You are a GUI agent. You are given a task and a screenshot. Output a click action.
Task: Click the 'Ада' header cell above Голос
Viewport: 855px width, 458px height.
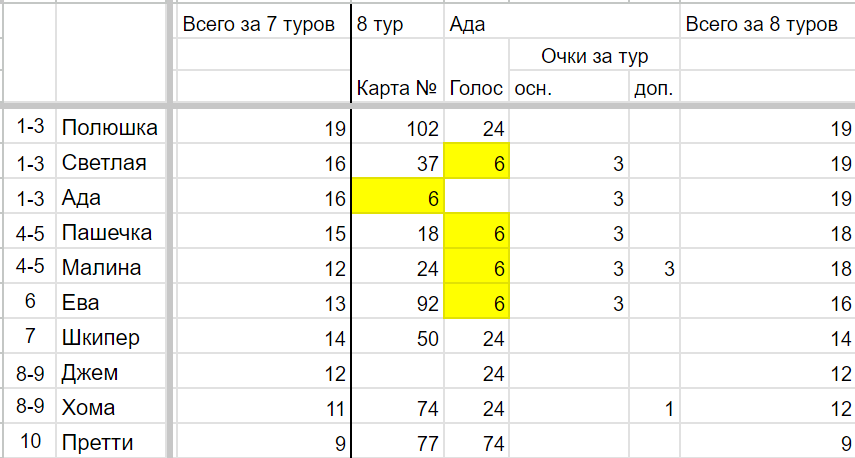click(477, 25)
